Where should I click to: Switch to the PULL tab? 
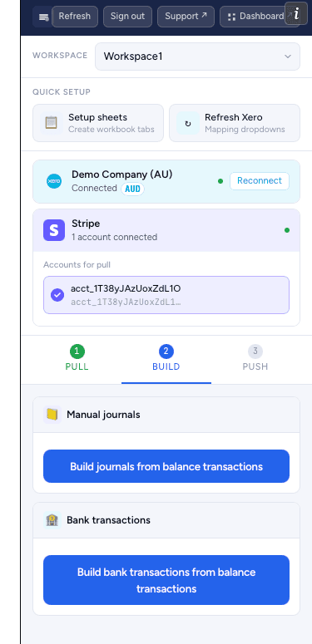point(77,359)
